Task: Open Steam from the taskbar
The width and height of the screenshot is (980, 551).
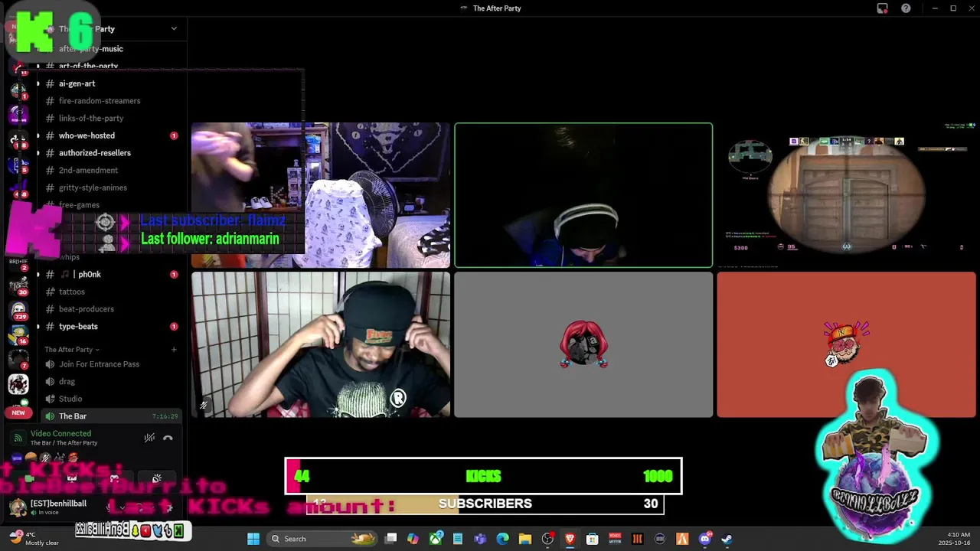Action: click(727, 539)
